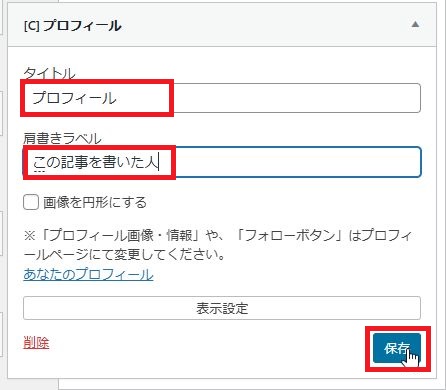Click the blue 保存 button
Image resolution: width=446 pixels, height=390 pixels.
[397, 348]
